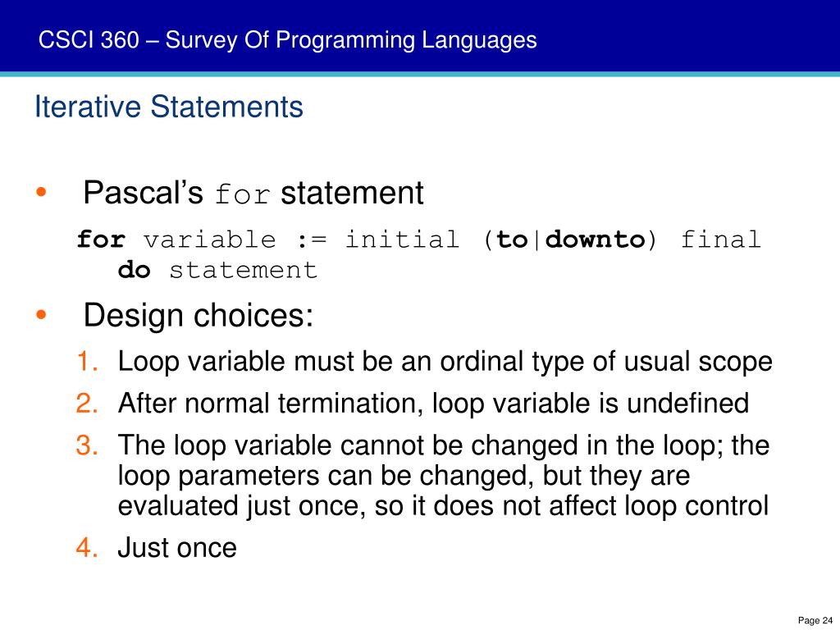The height and width of the screenshot is (630, 840).
Task: Click the bold 'for' keyword in code
Action: (x=101, y=239)
